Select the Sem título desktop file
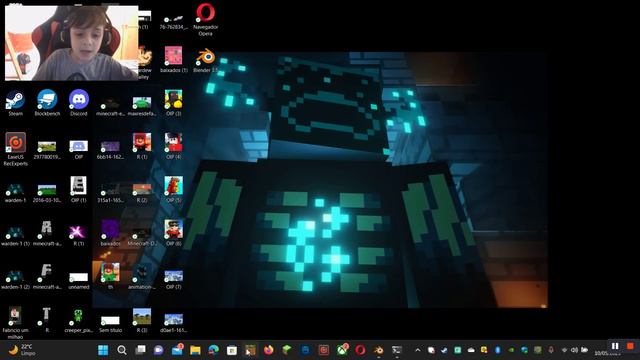The image size is (640, 360). point(110,324)
